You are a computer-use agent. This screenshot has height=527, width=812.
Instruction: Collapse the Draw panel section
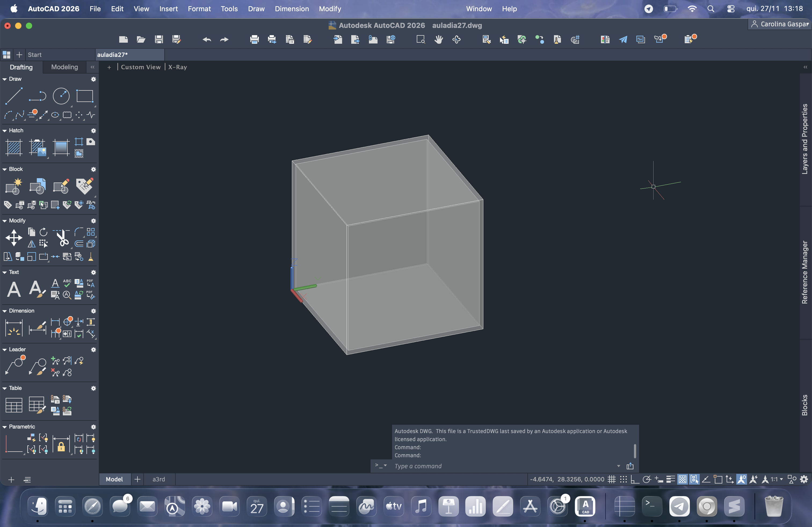coord(5,79)
